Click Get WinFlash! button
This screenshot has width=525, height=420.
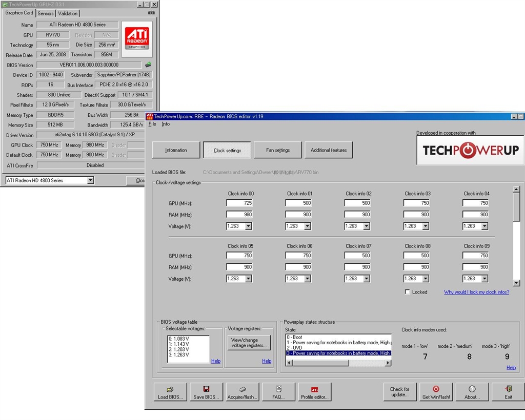[x=436, y=392]
